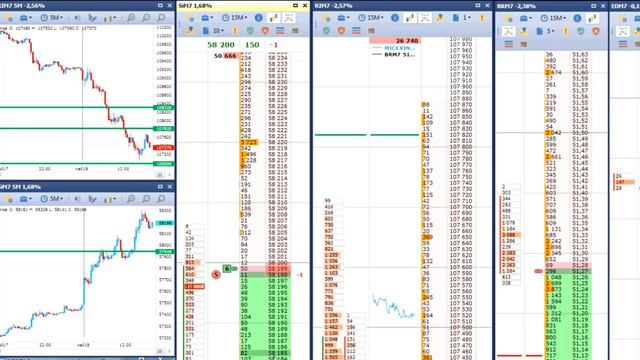The image size is (640, 360).
Task: Open the instrument selector in RIM7 order book
Action: coord(326,18)
